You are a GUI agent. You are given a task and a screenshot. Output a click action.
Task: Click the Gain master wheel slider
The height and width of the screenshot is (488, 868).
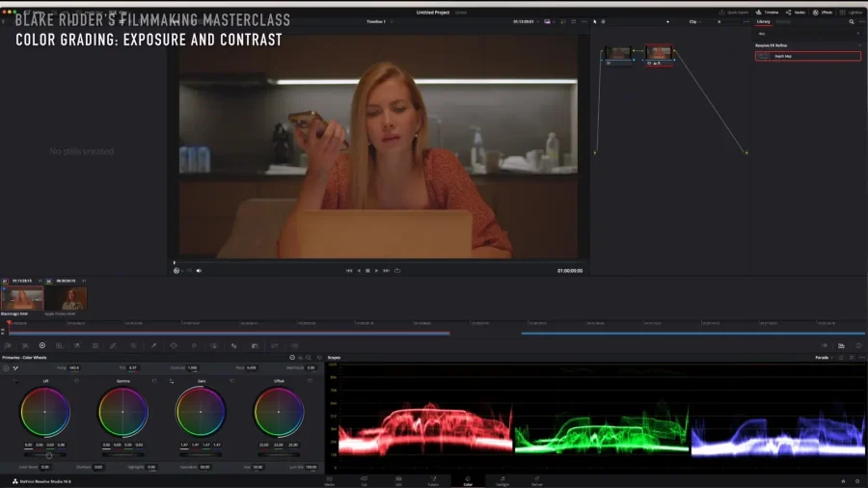click(202, 455)
